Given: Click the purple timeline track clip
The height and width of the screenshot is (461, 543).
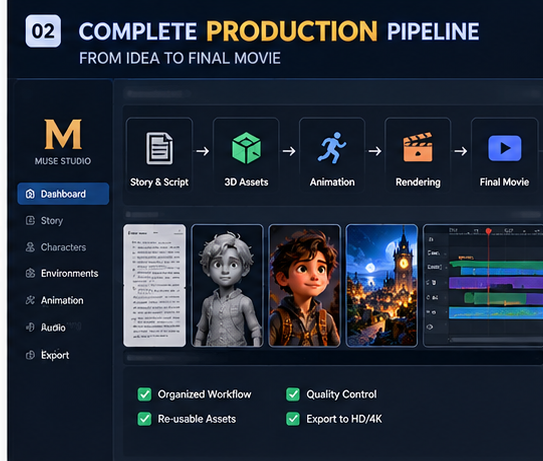Looking at the screenshot, I should [496, 283].
